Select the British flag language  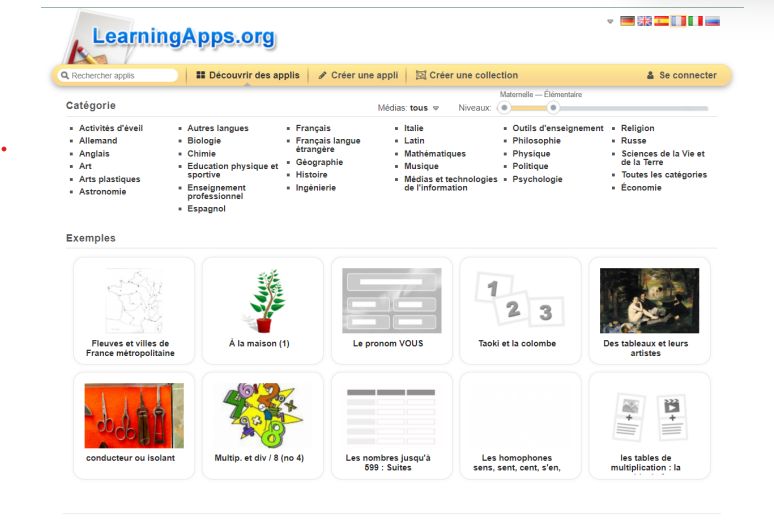pyautogui.click(x=644, y=21)
